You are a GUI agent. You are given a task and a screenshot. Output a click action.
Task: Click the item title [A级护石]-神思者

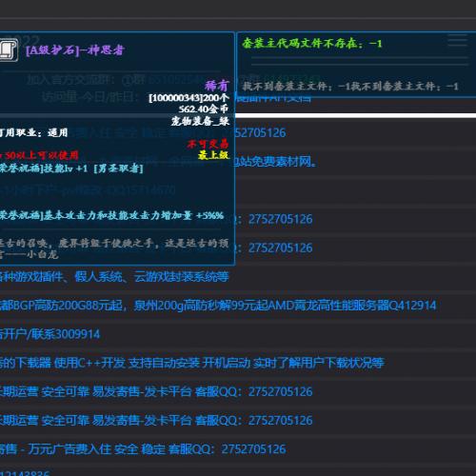click(75, 50)
